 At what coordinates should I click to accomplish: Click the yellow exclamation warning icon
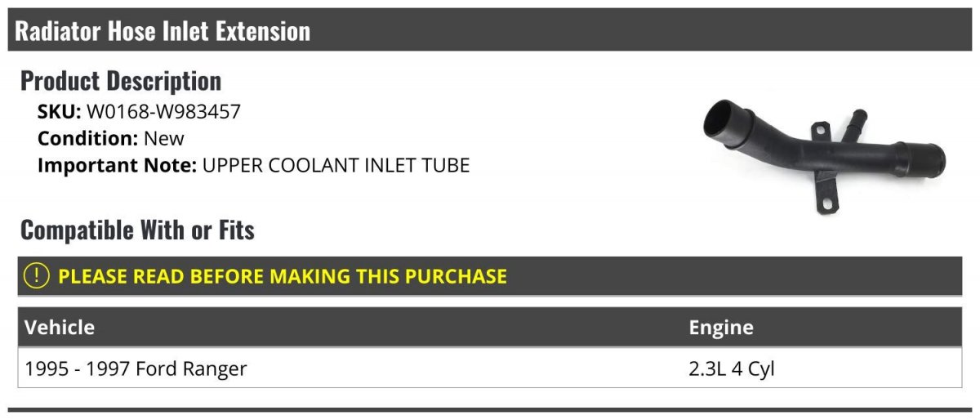pyautogui.click(x=38, y=276)
